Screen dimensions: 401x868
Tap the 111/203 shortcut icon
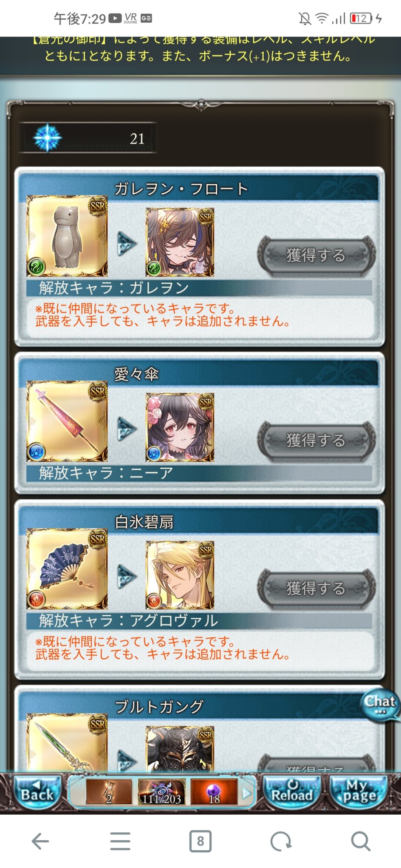click(162, 792)
